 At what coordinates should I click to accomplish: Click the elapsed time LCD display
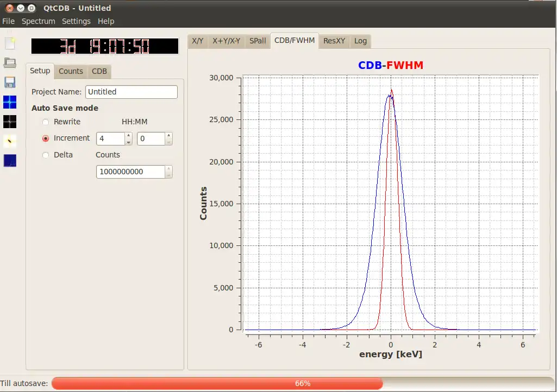pos(105,46)
